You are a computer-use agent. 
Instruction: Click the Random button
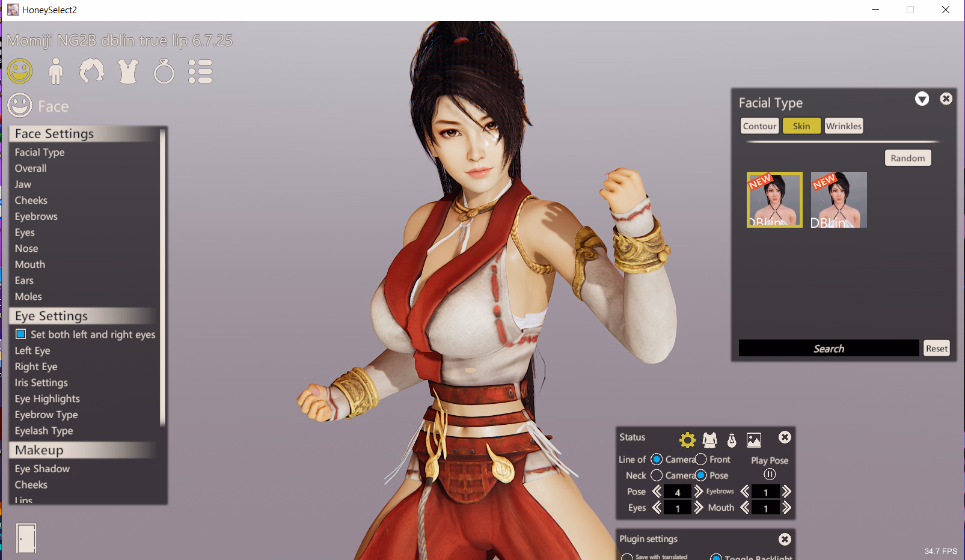click(907, 158)
